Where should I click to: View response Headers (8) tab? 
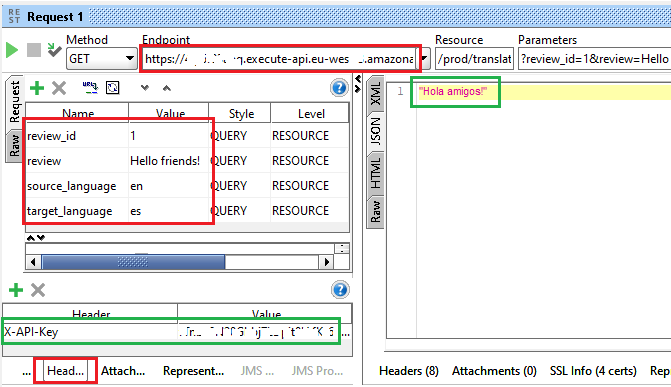coord(409,371)
